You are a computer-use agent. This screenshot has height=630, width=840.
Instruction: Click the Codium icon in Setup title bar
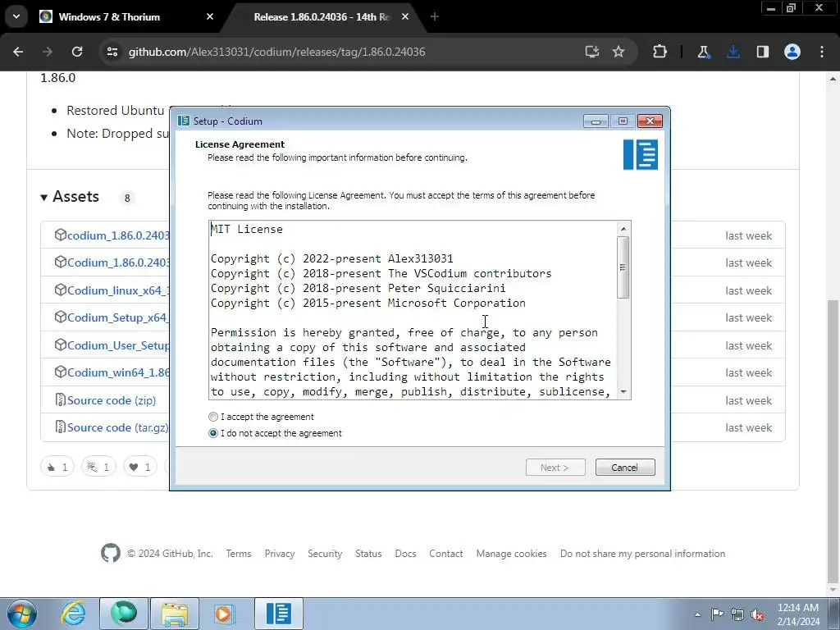(183, 121)
